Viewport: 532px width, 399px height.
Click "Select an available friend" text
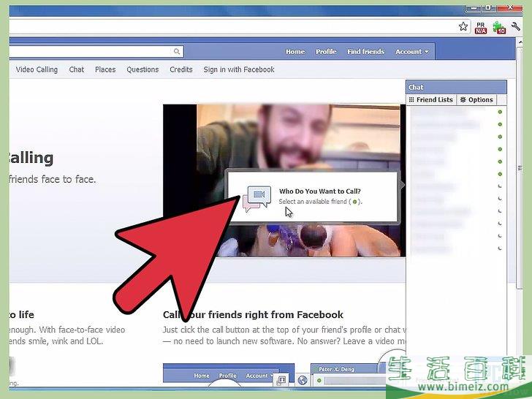313,202
